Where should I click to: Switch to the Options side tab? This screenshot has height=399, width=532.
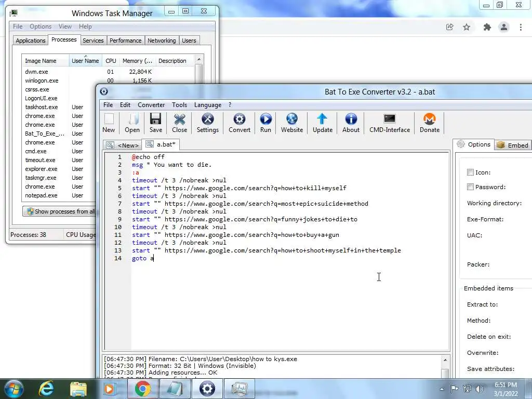click(474, 144)
